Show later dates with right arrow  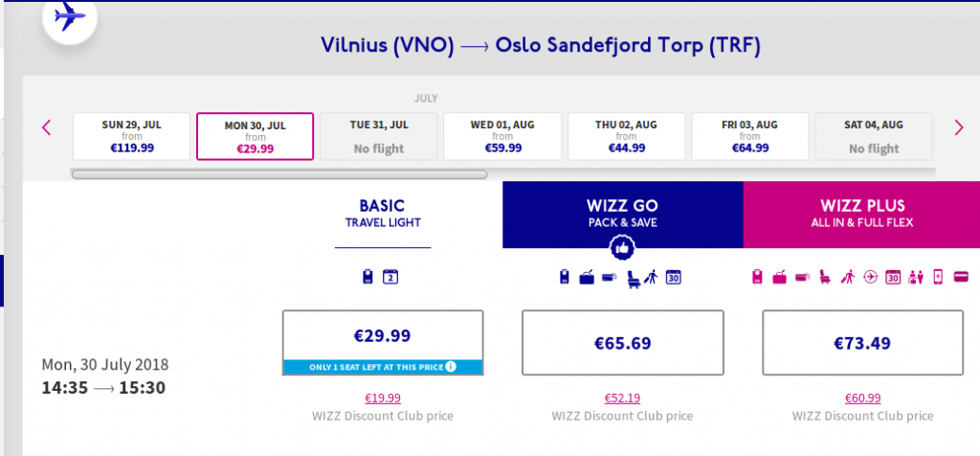959,127
